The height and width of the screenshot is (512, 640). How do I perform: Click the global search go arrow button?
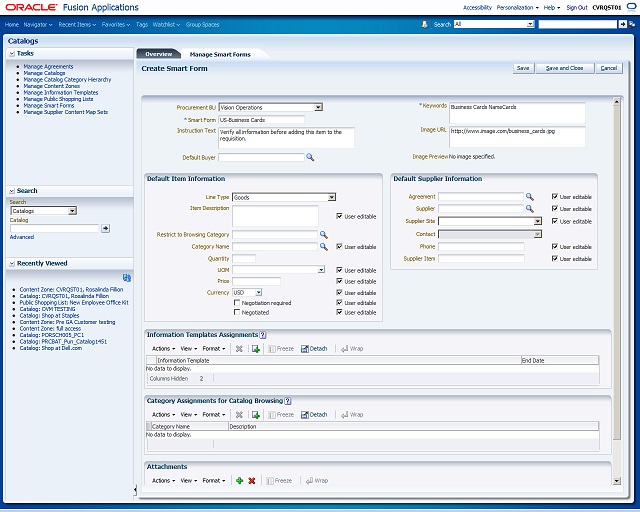[x=622, y=24]
